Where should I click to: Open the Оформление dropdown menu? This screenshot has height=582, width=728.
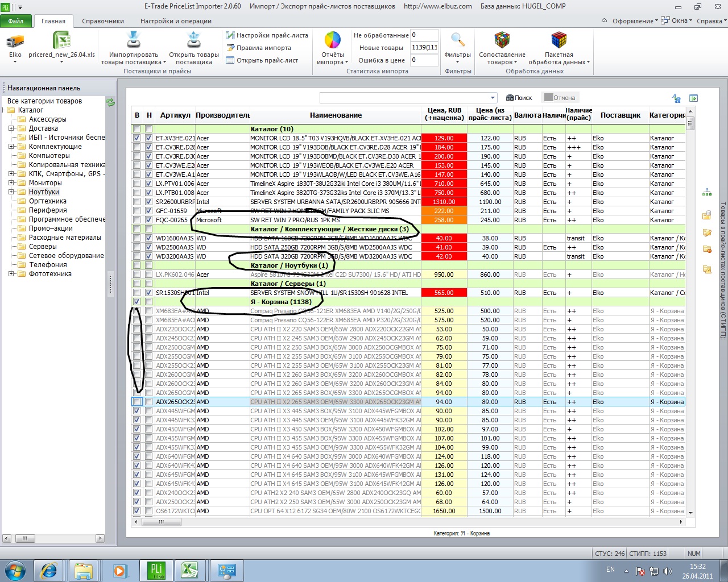(635, 21)
